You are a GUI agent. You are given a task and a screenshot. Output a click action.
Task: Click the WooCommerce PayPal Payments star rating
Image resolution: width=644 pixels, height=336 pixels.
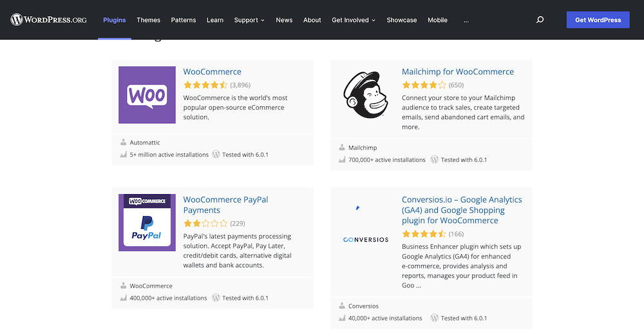tap(205, 223)
